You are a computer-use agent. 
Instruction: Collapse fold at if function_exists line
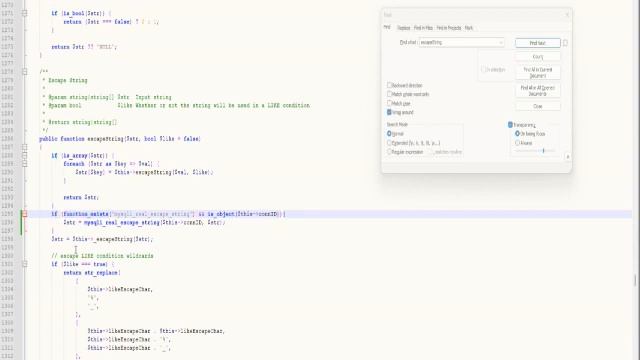pyautogui.click(x=24, y=214)
